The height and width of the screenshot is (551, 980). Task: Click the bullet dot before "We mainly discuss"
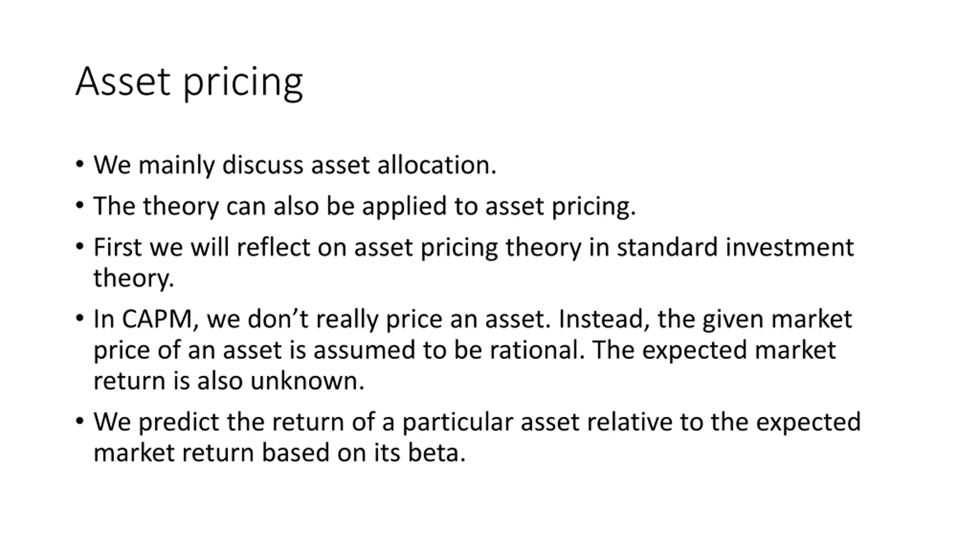click(80, 165)
